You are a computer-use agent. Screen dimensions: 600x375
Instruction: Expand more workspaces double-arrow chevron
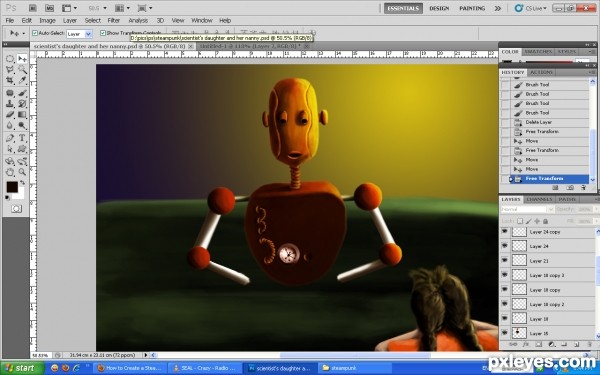(x=497, y=8)
